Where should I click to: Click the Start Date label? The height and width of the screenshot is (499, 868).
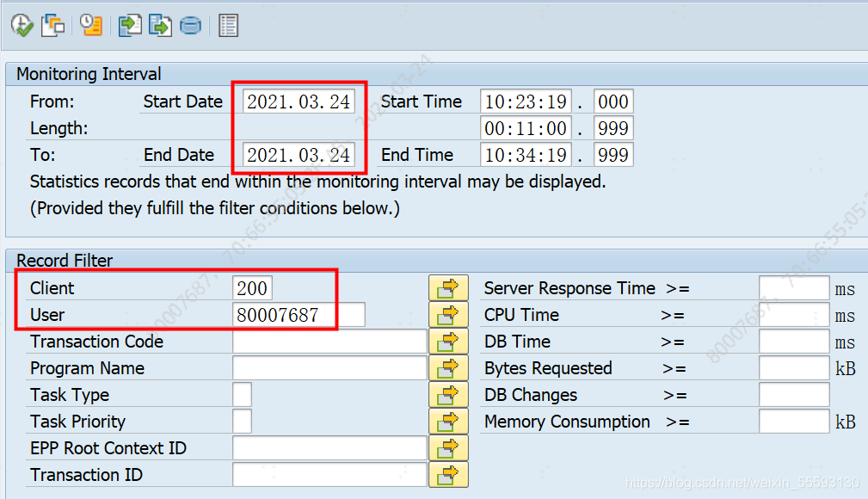pyautogui.click(x=182, y=102)
